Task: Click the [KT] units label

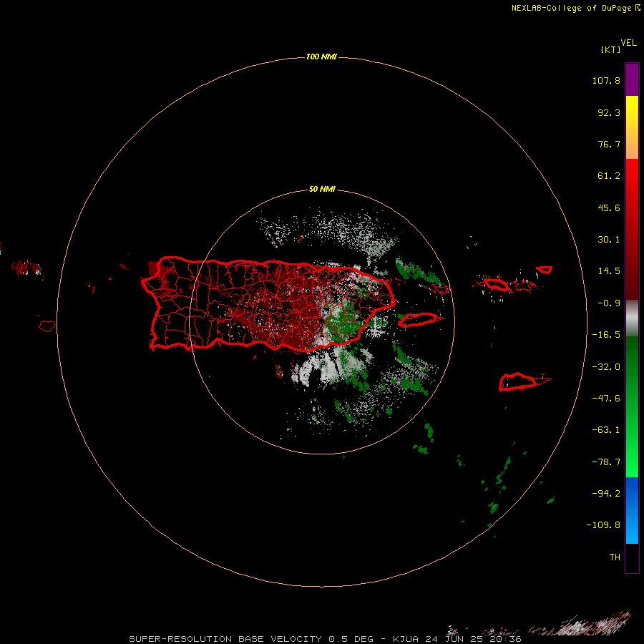Action: [610, 49]
